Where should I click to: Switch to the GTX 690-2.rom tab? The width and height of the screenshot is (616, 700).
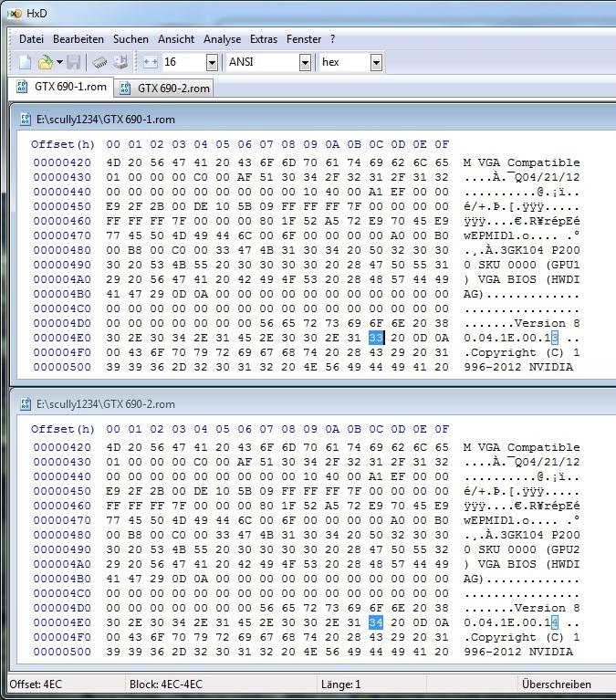click(164, 88)
